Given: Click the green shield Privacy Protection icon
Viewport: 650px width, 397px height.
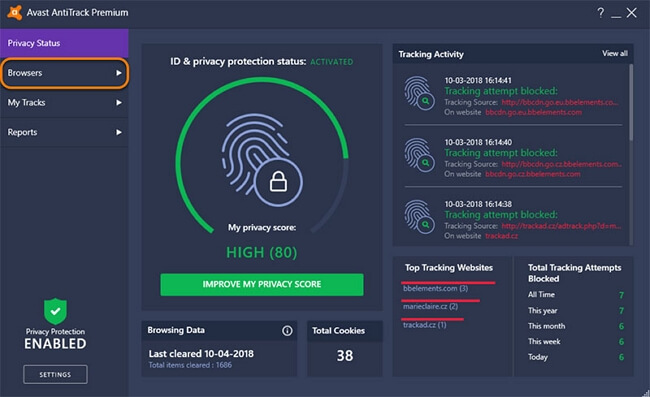Looking at the screenshot, I should [x=55, y=311].
